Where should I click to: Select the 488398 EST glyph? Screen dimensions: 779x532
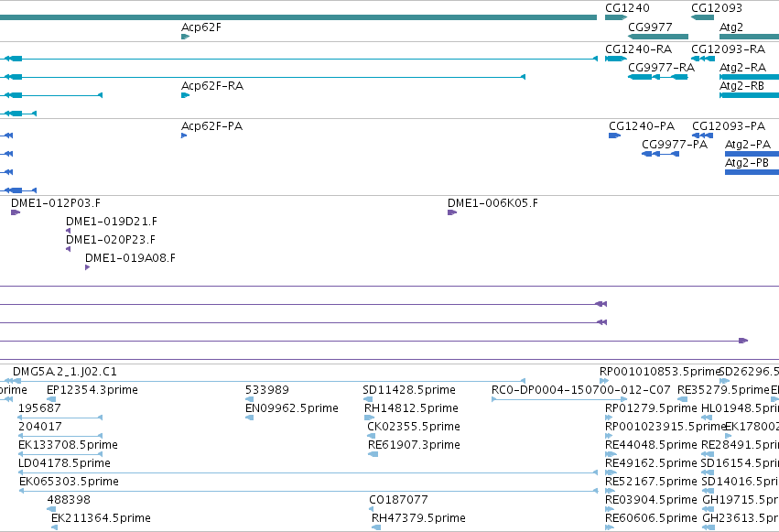point(51,509)
